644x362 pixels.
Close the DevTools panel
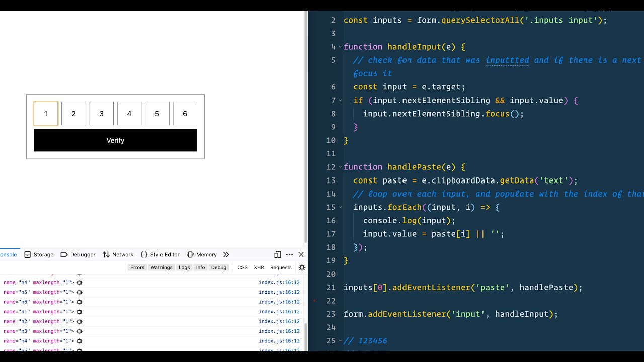(301, 255)
